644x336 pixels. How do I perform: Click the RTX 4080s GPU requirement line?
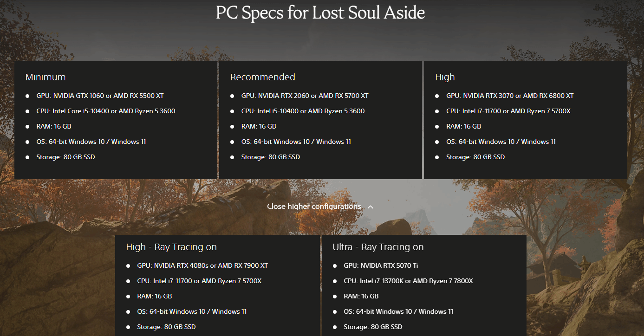click(x=202, y=266)
